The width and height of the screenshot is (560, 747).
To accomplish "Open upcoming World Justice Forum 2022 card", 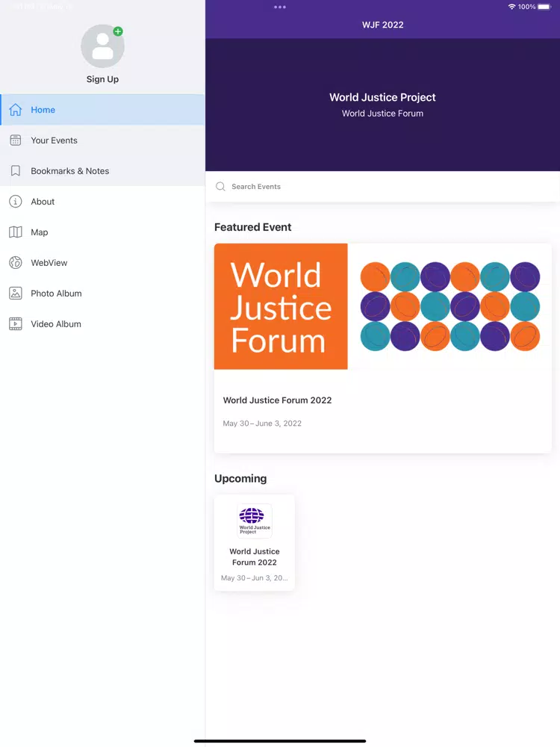I will (x=255, y=542).
